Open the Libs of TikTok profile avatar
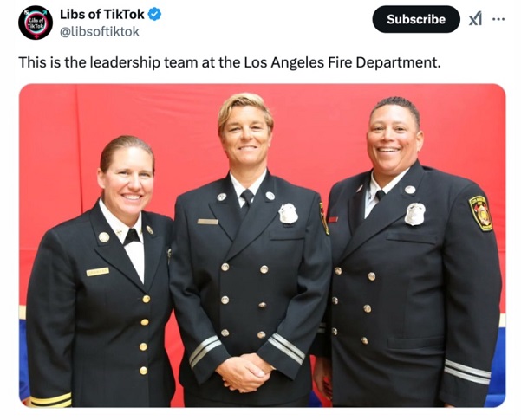This screenshot has width=521, height=420. coord(36,23)
